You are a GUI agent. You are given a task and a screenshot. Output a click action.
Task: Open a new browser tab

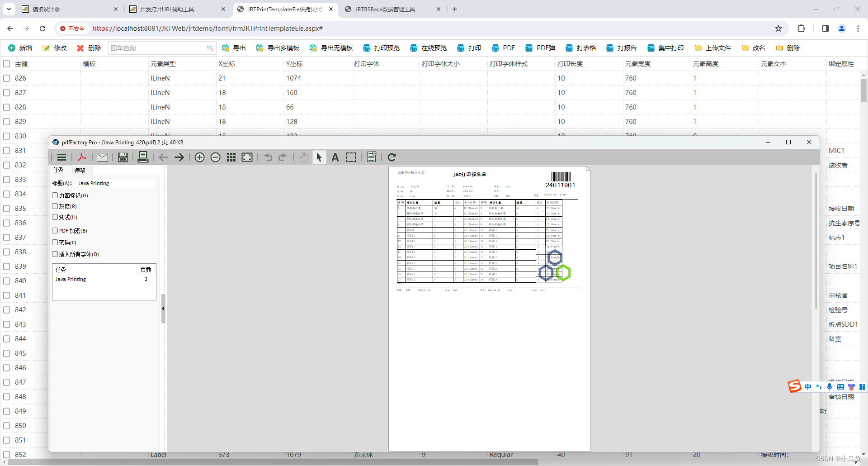click(455, 9)
